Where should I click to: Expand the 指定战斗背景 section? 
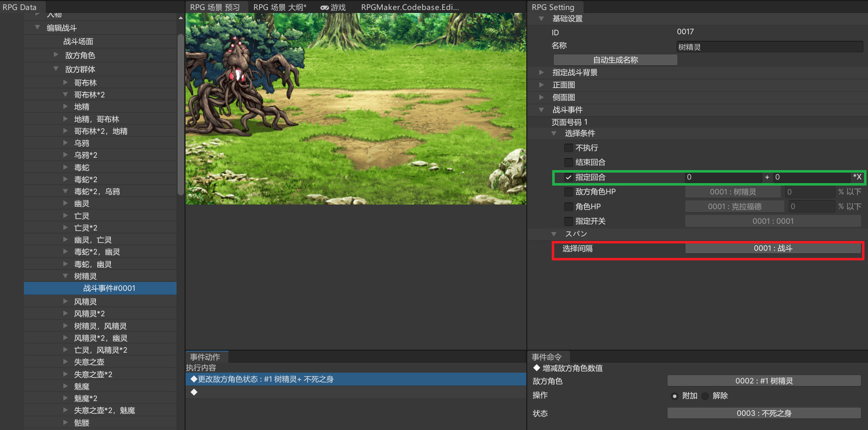(542, 72)
